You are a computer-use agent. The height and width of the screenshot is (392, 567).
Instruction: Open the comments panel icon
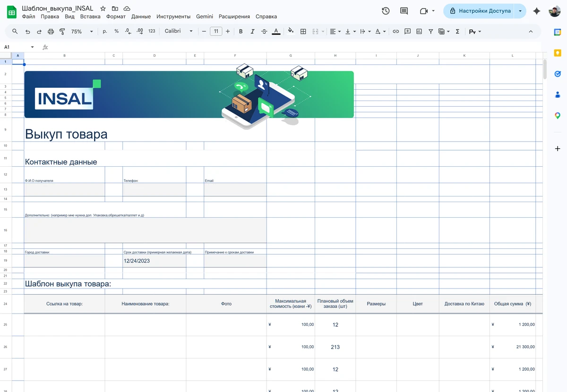pyautogui.click(x=404, y=11)
